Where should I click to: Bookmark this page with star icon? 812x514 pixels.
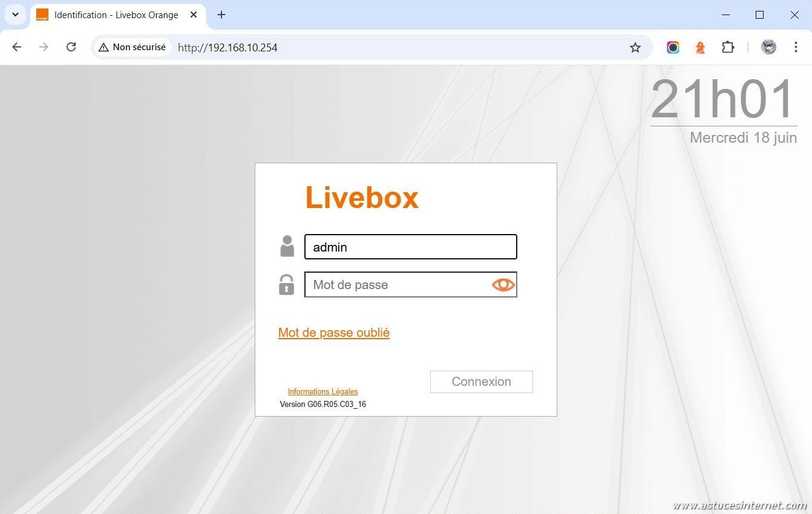(x=635, y=47)
